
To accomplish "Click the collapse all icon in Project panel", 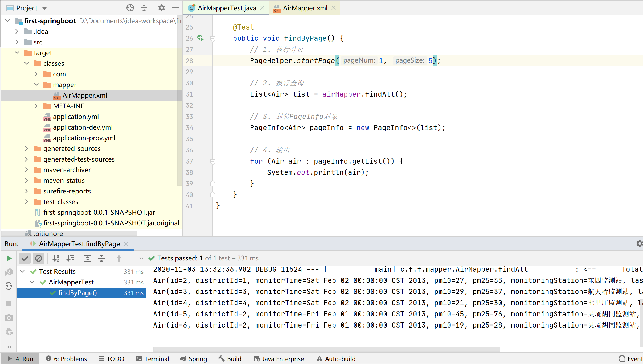I will pos(144,8).
